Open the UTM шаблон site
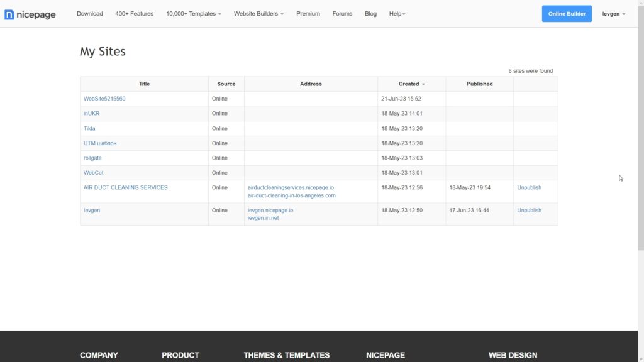 [x=100, y=143]
